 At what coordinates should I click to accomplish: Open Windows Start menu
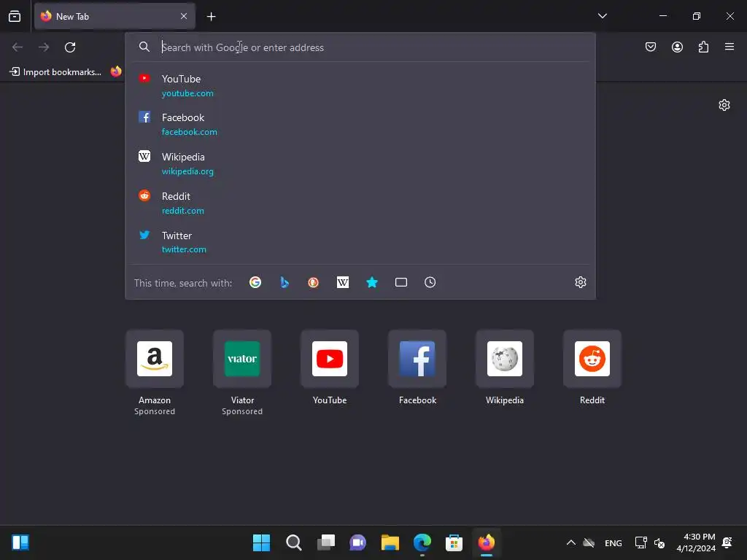pyautogui.click(x=261, y=542)
